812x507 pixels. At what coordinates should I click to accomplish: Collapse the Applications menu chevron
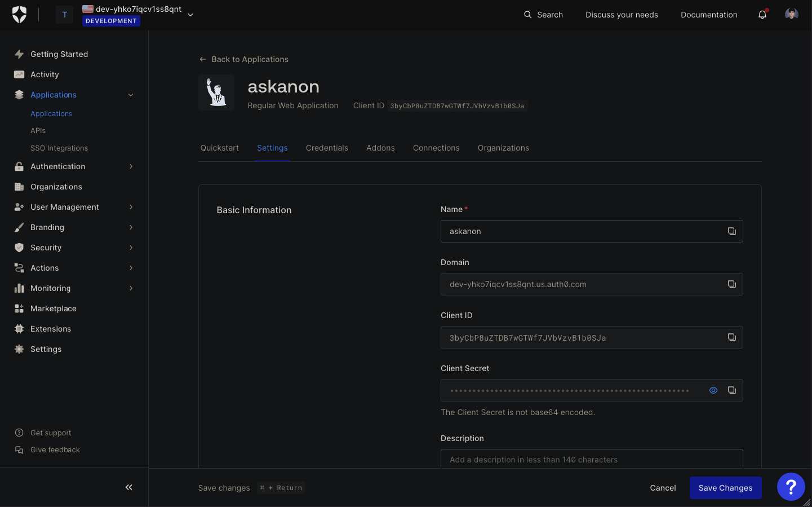coord(131,95)
